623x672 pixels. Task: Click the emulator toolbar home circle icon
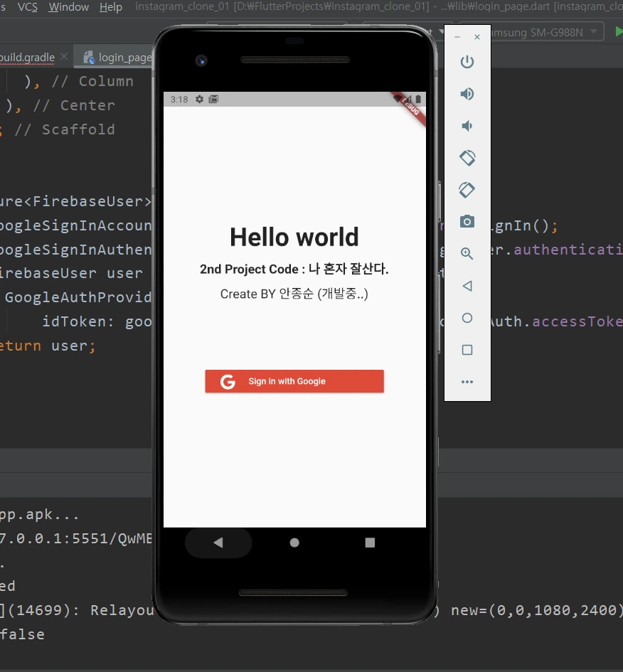467,318
